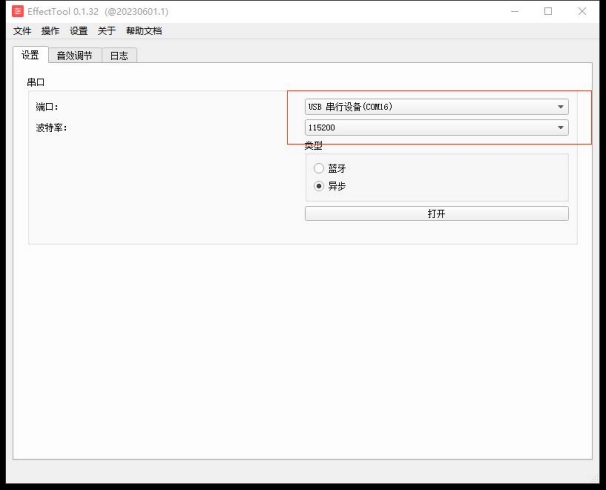This screenshot has height=490, width=606.
Task: Click the 端口: label
Action: click(47, 107)
